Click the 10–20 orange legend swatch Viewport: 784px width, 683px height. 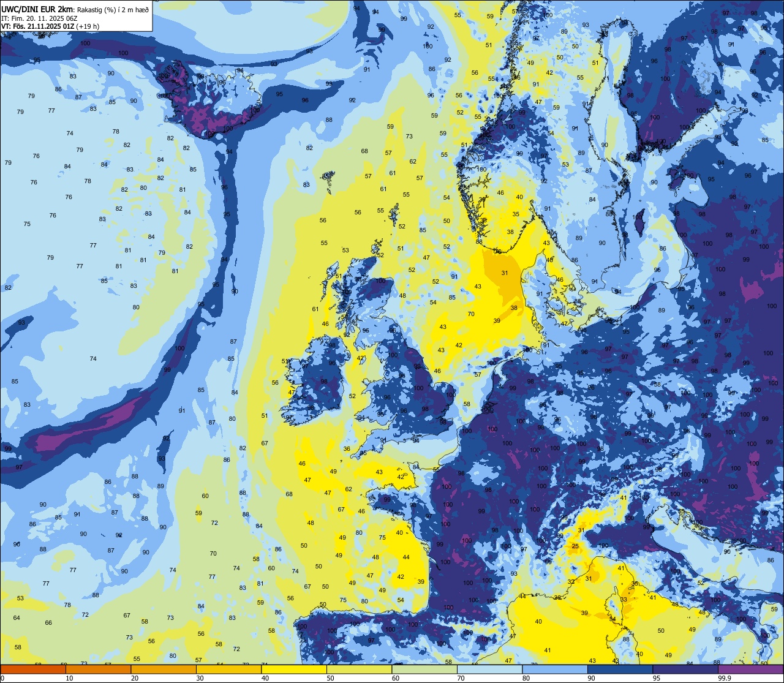click(98, 669)
